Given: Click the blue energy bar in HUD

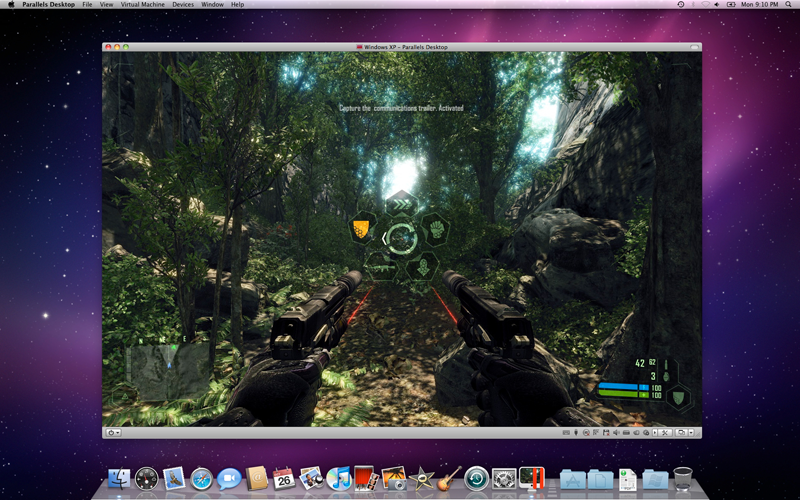Looking at the screenshot, I should (x=623, y=387).
